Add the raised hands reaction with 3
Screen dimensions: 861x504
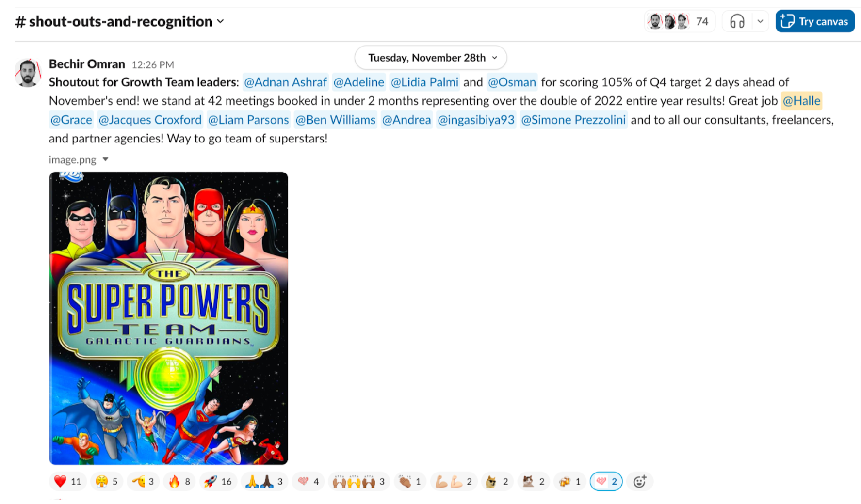[x=359, y=481]
